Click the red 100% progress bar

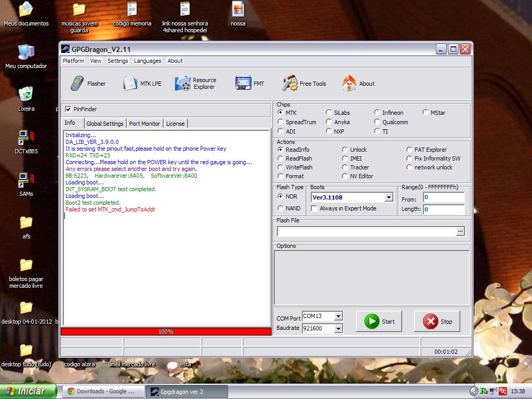click(166, 331)
